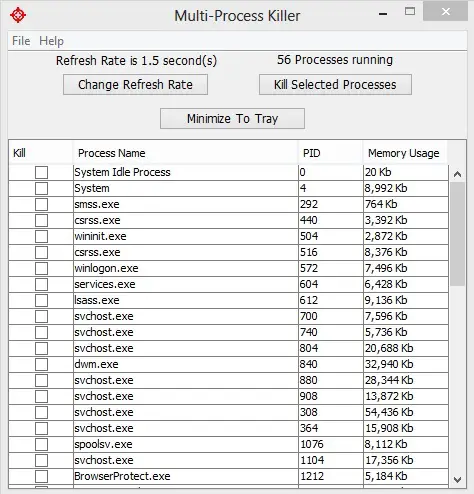Click the Minimize To Tray button

(232, 119)
